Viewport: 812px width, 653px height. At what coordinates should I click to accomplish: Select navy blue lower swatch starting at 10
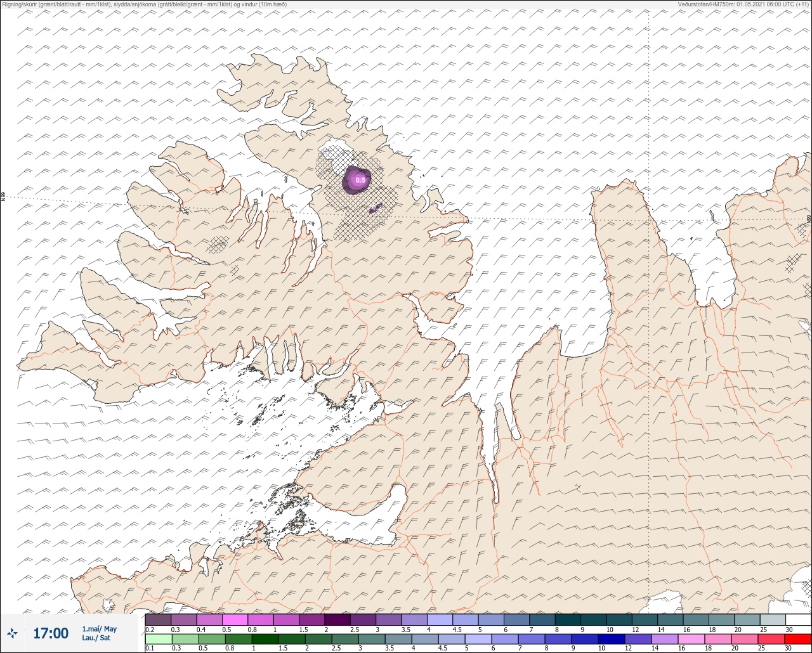pos(611,639)
